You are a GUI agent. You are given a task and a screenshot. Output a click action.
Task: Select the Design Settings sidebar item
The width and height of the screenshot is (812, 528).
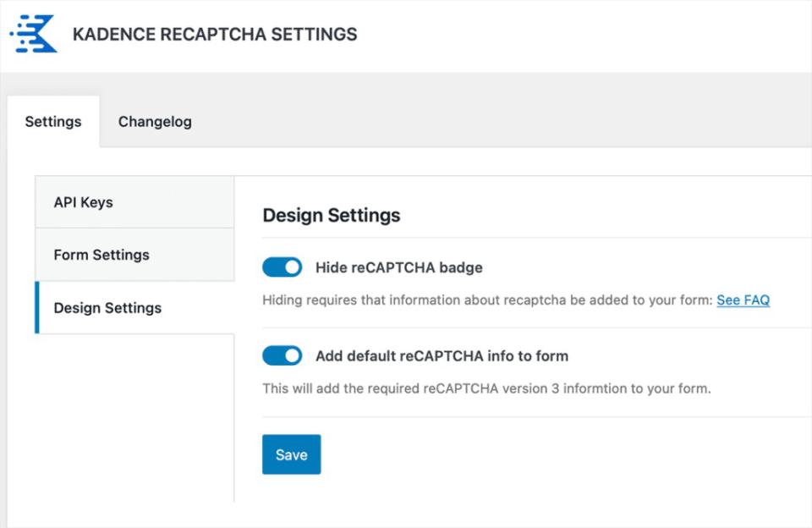[x=107, y=308]
